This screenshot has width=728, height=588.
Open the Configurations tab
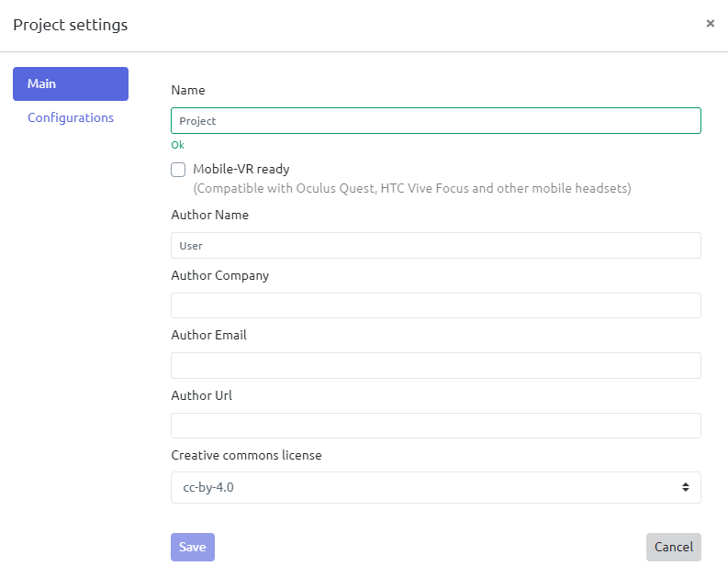pyautogui.click(x=71, y=117)
